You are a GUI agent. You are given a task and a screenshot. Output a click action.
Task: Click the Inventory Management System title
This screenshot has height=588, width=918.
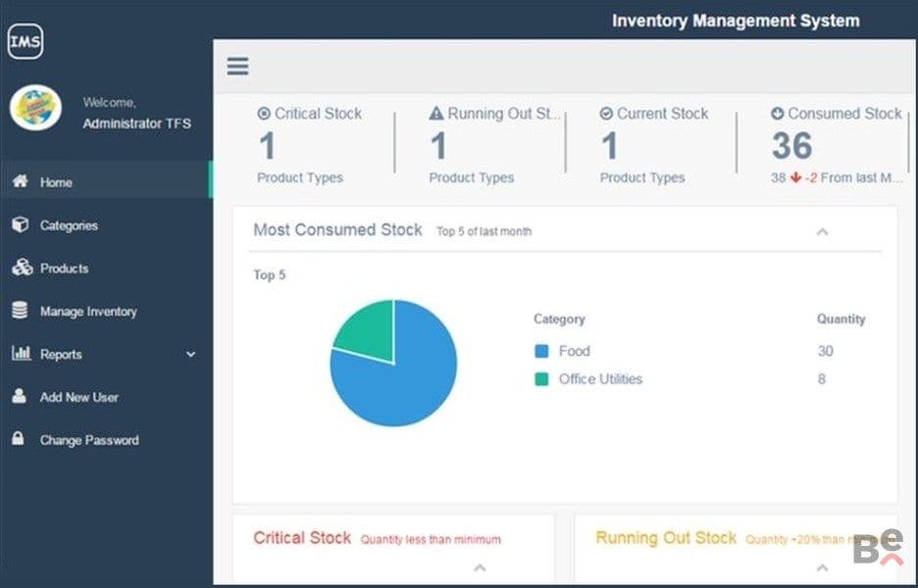click(x=736, y=21)
